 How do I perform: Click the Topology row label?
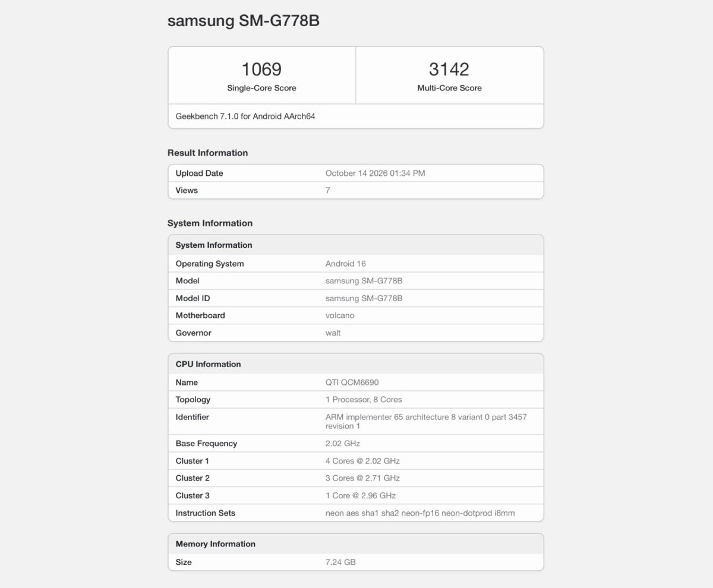193,400
